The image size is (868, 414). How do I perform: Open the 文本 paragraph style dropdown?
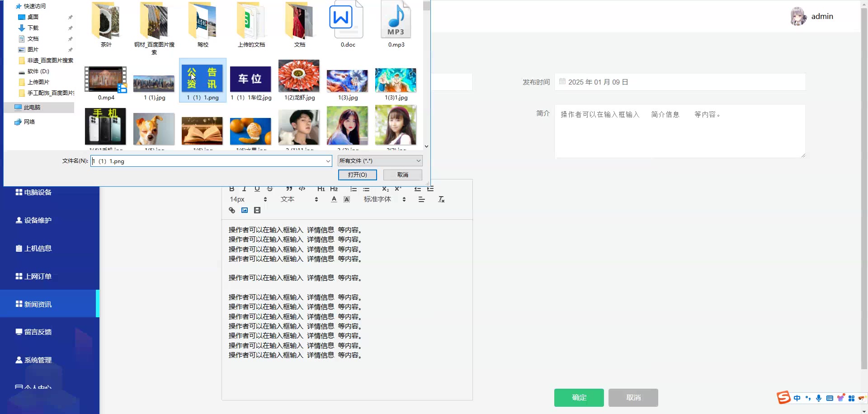click(299, 199)
